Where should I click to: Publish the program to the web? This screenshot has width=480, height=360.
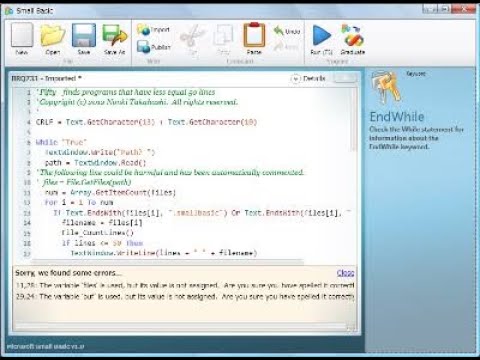[x=154, y=47]
